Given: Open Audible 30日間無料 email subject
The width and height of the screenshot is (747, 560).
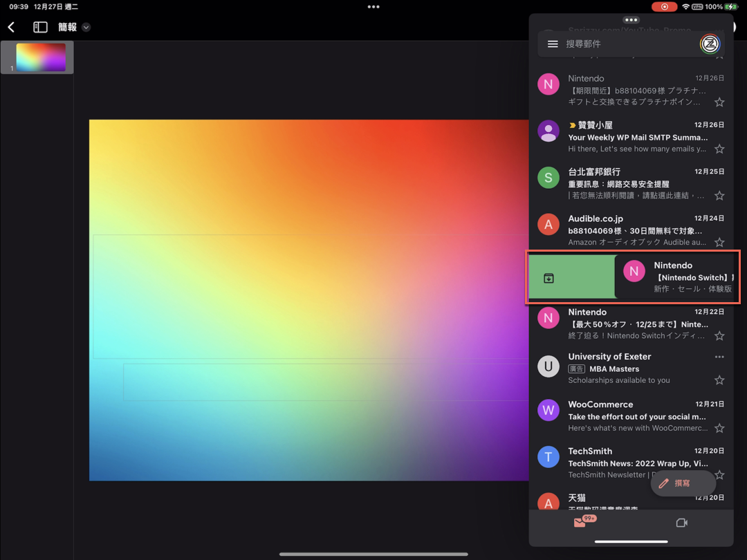Looking at the screenshot, I should pos(634,231).
